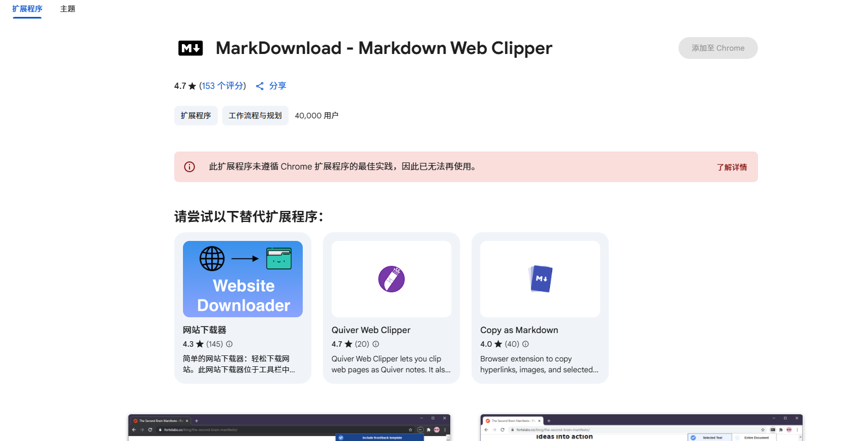Viewport: 868px width, 441px height.
Task: Select the 工作流程与规划 category chip
Action: tap(255, 116)
